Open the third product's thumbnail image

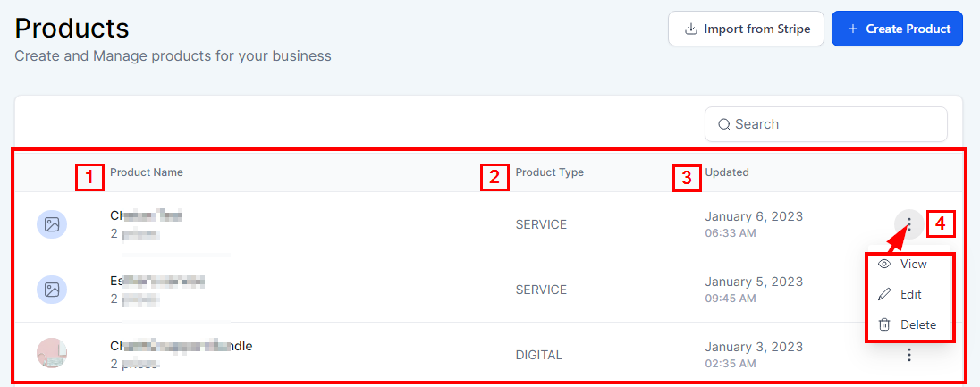coord(52,354)
